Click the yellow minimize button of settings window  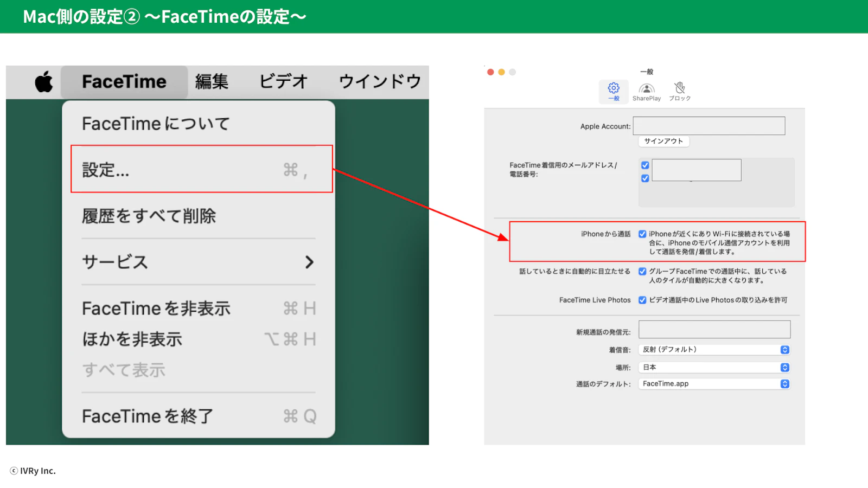click(x=501, y=72)
